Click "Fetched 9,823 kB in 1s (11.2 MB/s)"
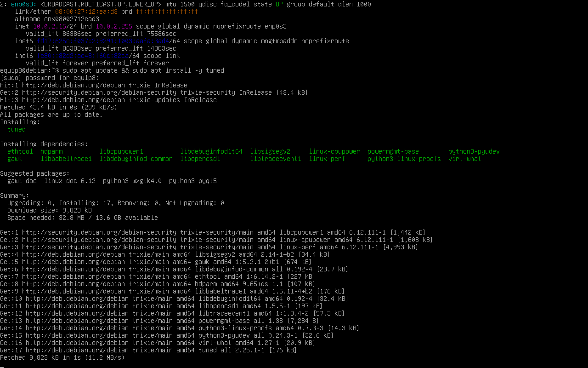The width and height of the screenshot is (588, 368). 62,357
